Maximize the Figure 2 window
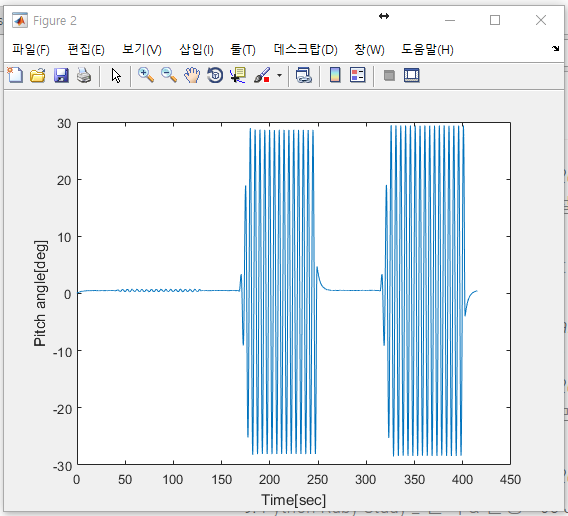 coord(495,20)
